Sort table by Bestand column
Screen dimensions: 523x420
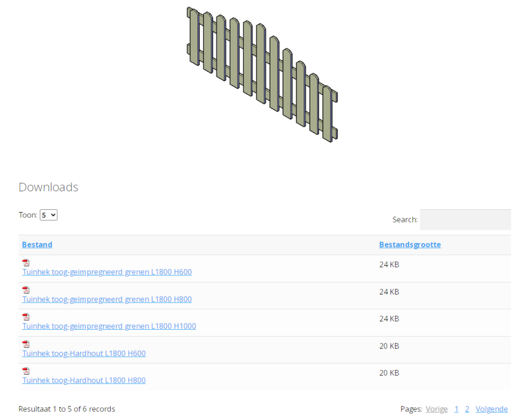pos(37,244)
